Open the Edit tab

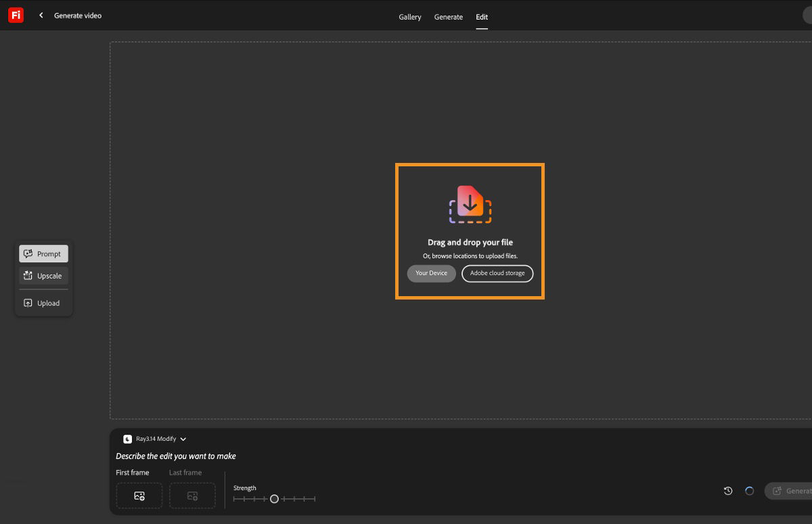point(482,17)
